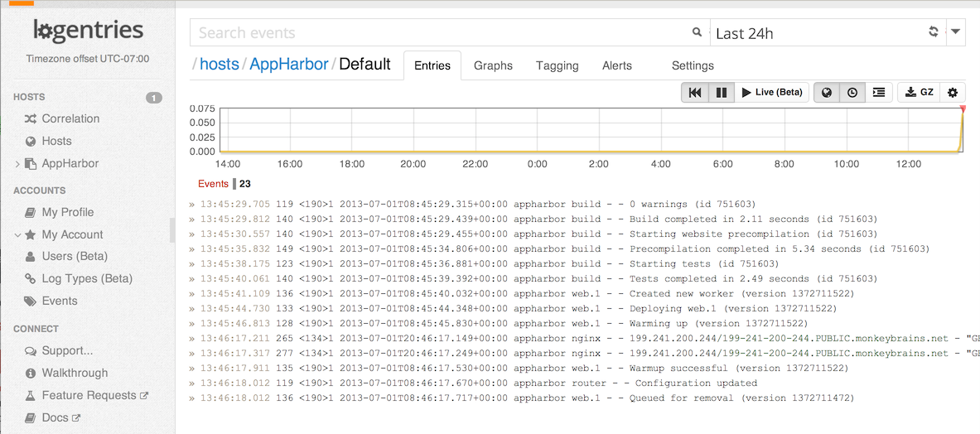Expand the AppHarbor host tree

(17, 164)
